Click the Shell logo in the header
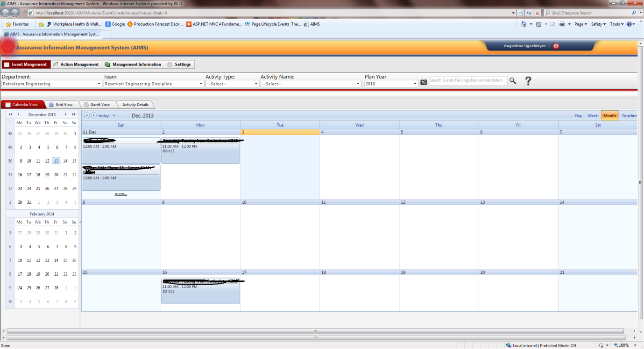This screenshot has width=644, height=349. [8, 47]
